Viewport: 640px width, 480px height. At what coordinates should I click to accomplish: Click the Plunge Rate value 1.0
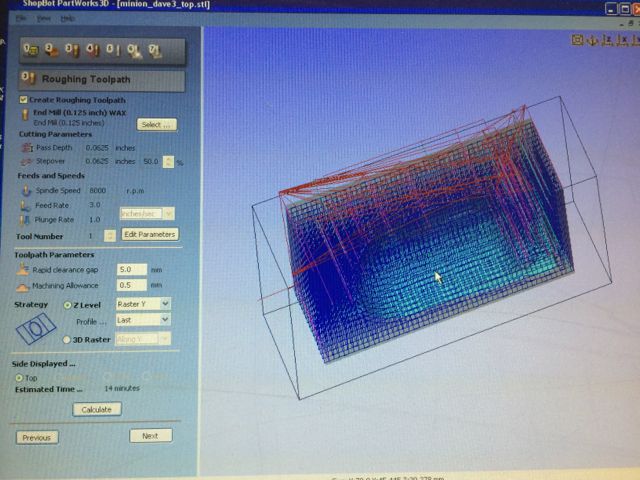point(94,220)
